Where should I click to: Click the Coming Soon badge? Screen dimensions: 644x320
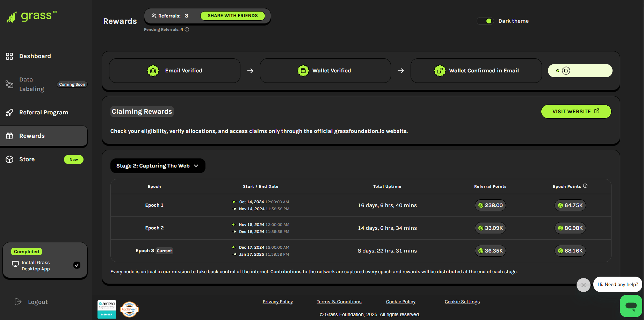pos(72,84)
